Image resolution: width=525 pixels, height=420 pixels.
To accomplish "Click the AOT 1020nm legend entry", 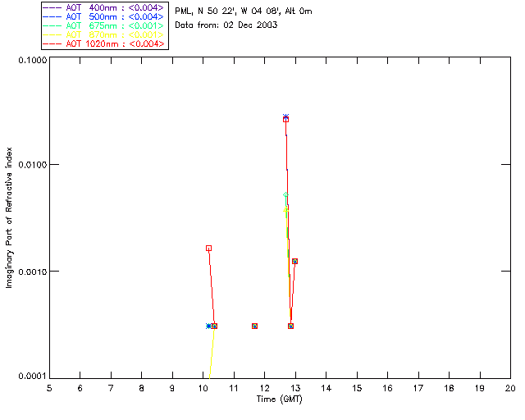I will [x=104, y=43].
